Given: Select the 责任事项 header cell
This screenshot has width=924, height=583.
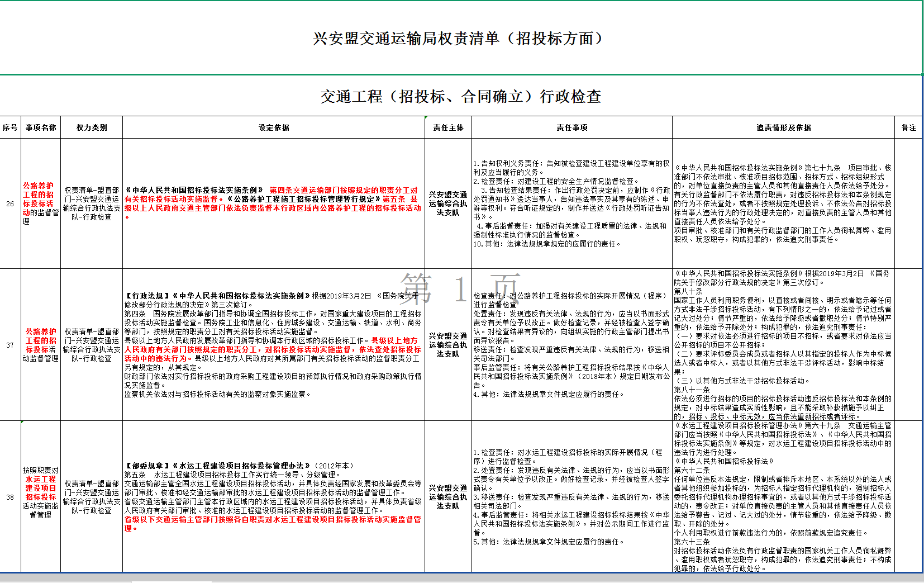Looking at the screenshot, I should pyautogui.click(x=571, y=127).
